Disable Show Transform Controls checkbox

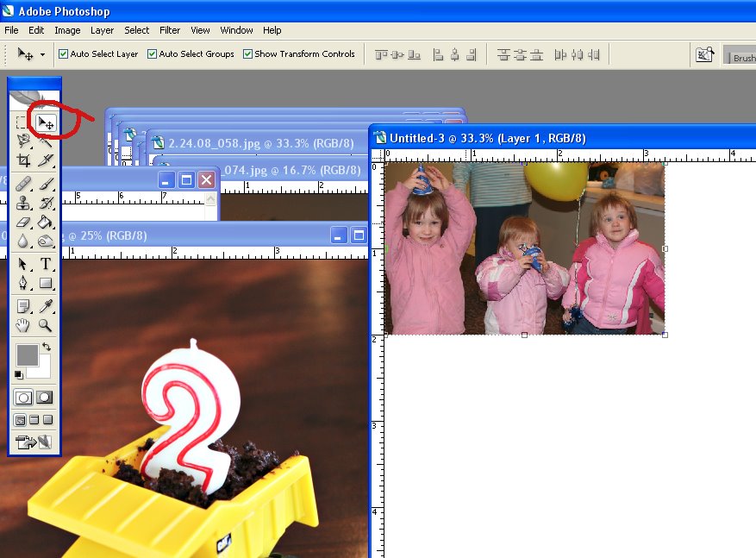247,54
